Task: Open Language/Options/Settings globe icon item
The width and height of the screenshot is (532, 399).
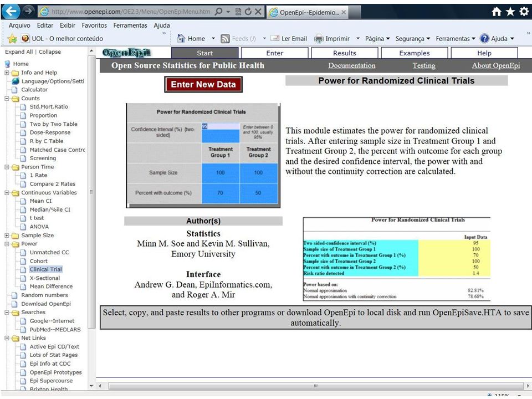Action: (x=16, y=81)
